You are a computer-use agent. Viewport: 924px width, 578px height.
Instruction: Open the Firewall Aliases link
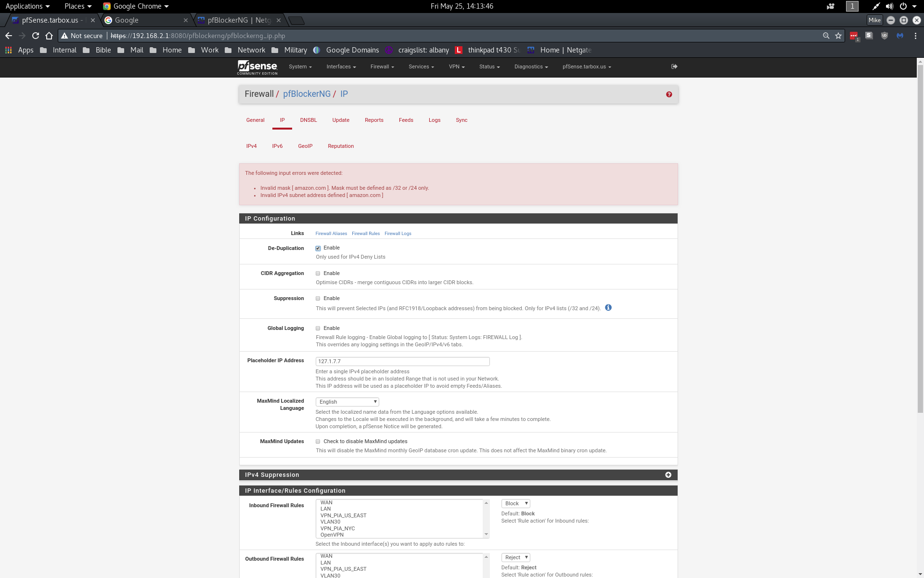tap(331, 234)
